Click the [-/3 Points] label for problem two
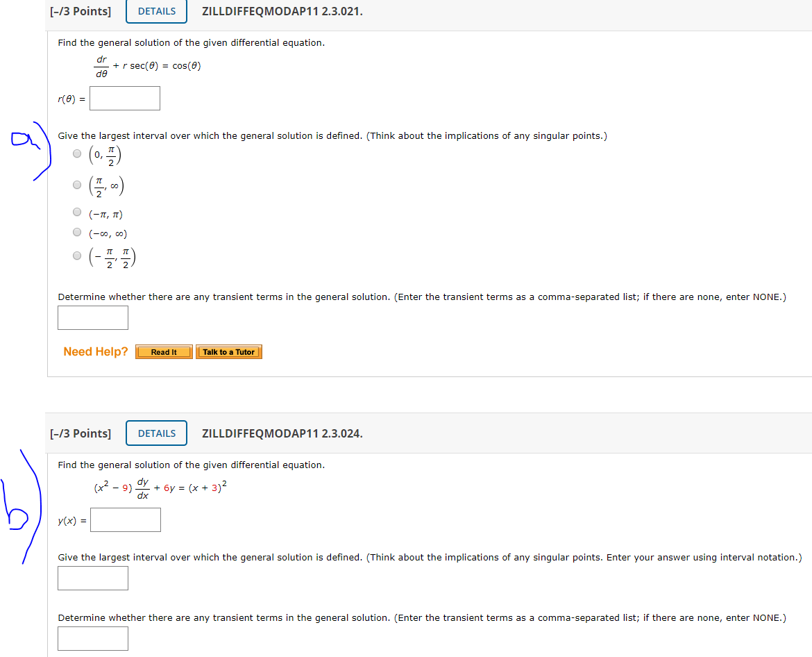 click(x=81, y=433)
